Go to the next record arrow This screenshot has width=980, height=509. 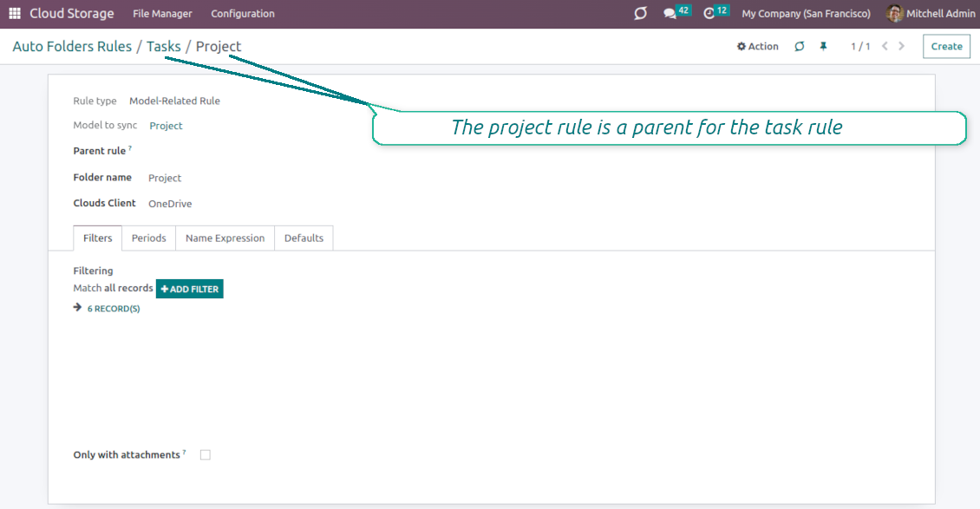pos(902,47)
